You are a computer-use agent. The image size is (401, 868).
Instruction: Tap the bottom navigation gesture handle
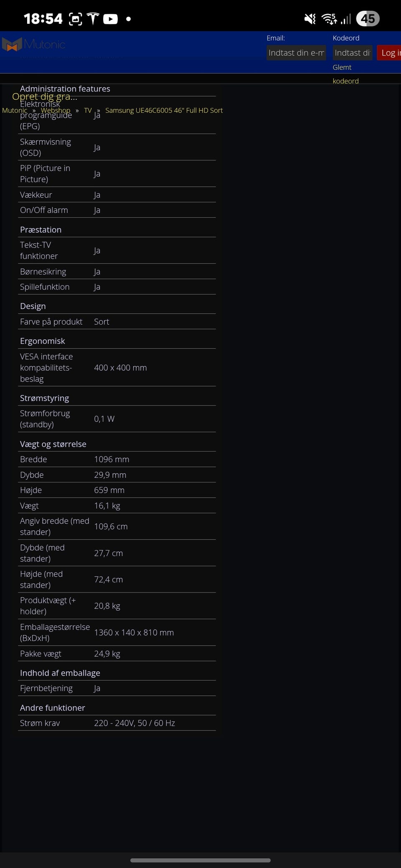[x=200, y=860]
